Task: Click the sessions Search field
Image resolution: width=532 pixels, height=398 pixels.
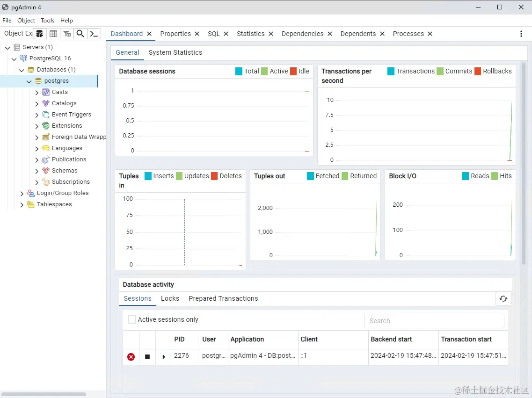Action: [x=434, y=321]
